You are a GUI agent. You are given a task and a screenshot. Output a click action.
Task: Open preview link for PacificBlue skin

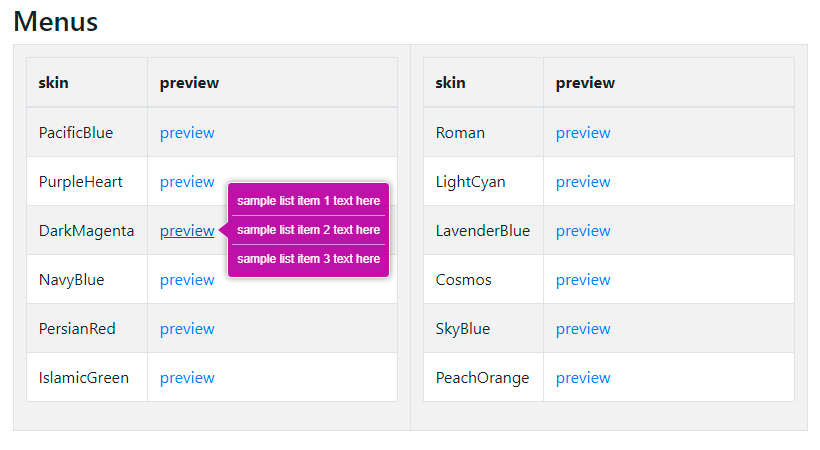(x=187, y=133)
